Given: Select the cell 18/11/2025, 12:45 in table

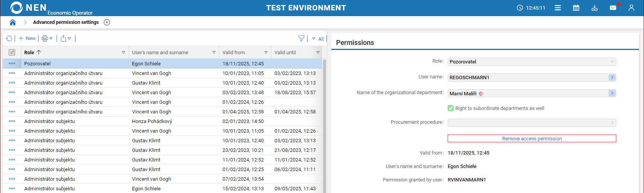Looking at the screenshot, I should [243, 63].
